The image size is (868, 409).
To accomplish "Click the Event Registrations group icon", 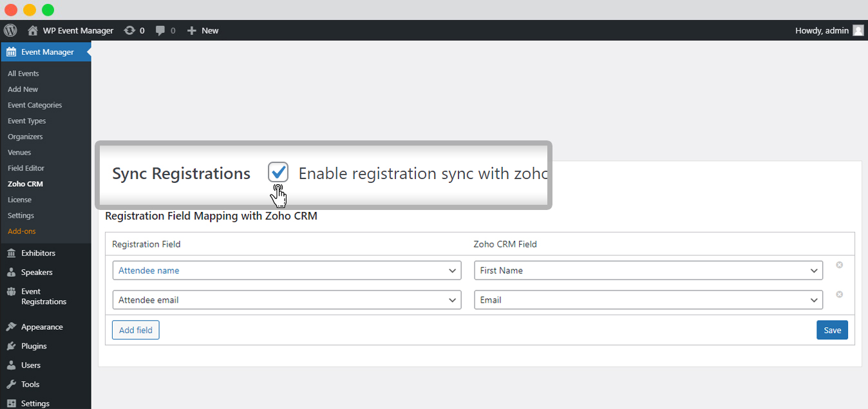I will pos(12,292).
